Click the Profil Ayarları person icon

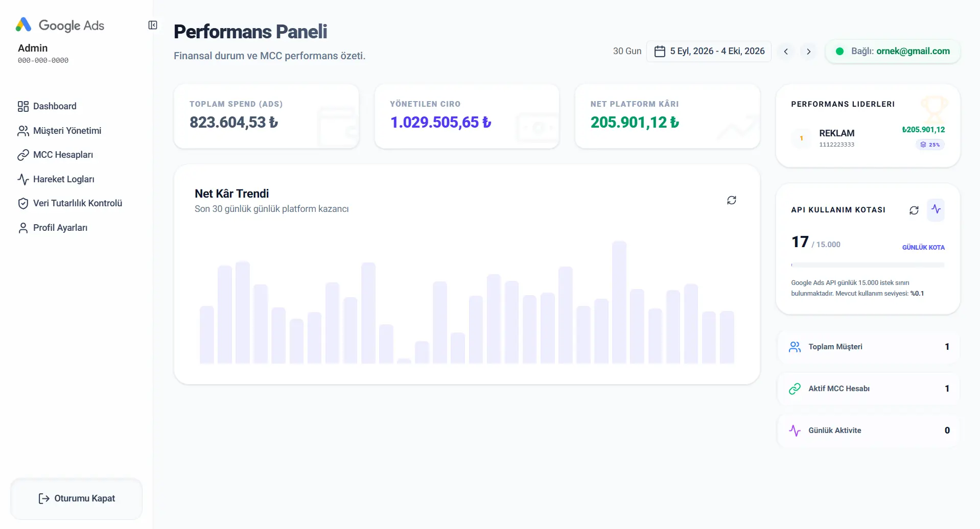[x=23, y=228]
